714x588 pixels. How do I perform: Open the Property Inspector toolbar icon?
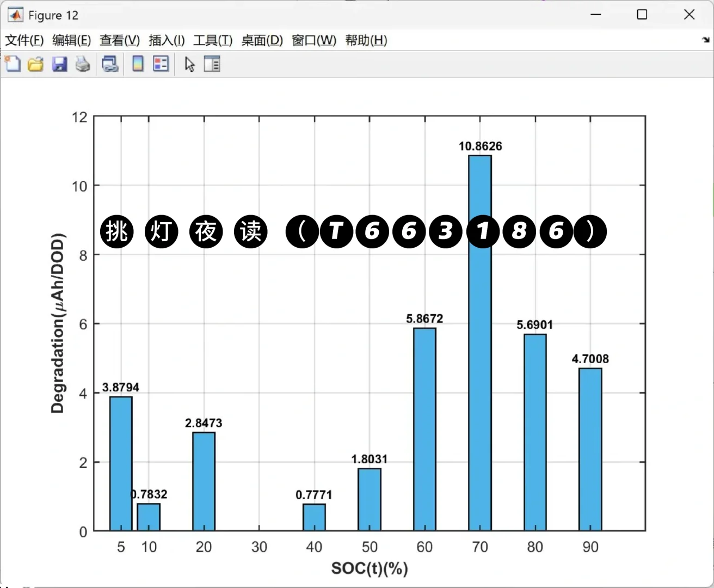click(x=212, y=64)
